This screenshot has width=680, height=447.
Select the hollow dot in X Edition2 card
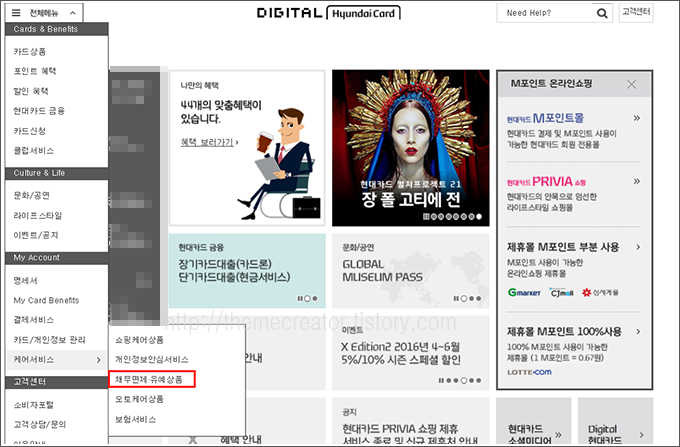point(464,380)
